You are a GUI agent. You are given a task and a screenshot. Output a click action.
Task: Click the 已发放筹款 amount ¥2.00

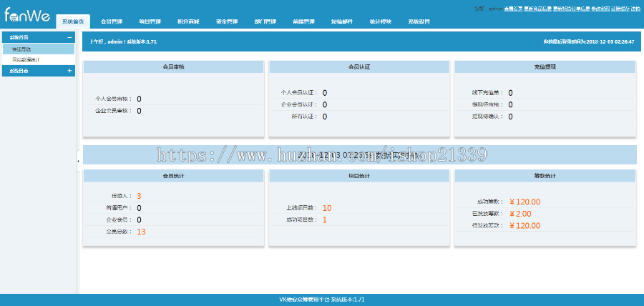520,214
